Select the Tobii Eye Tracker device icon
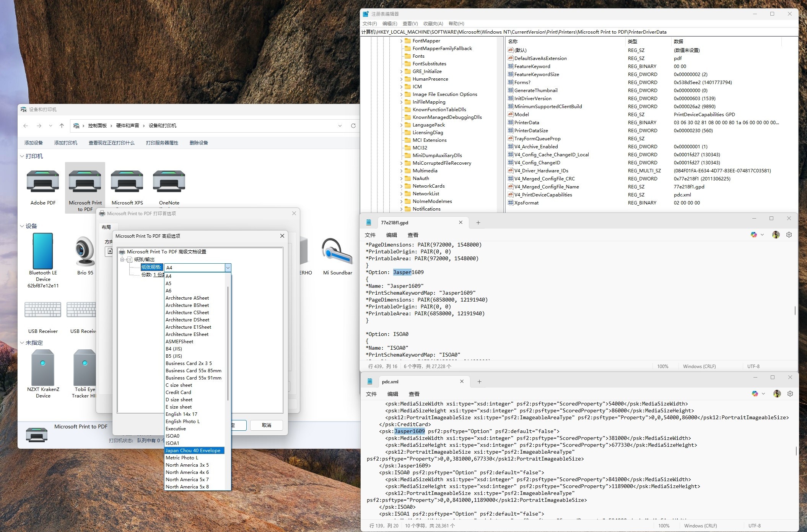 [x=85, y=367]
